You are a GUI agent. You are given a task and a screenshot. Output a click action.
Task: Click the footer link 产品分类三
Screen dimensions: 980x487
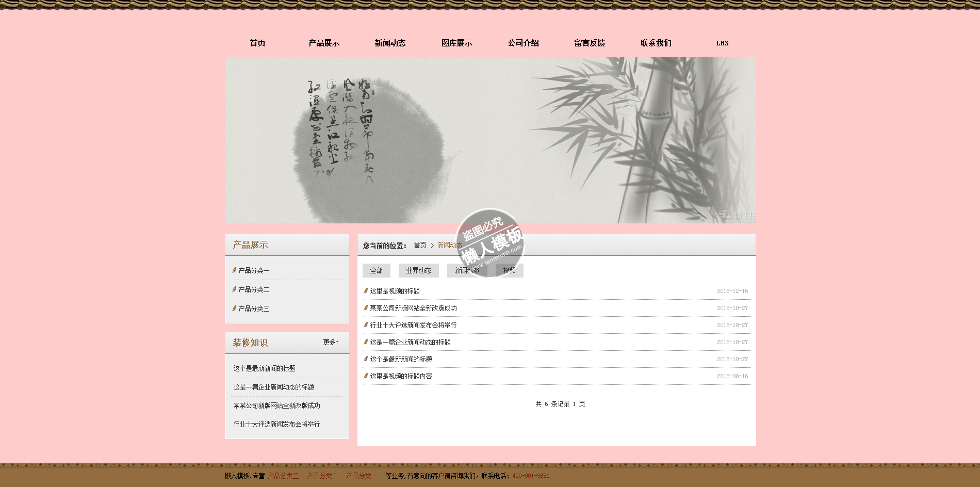click(283, 476)
